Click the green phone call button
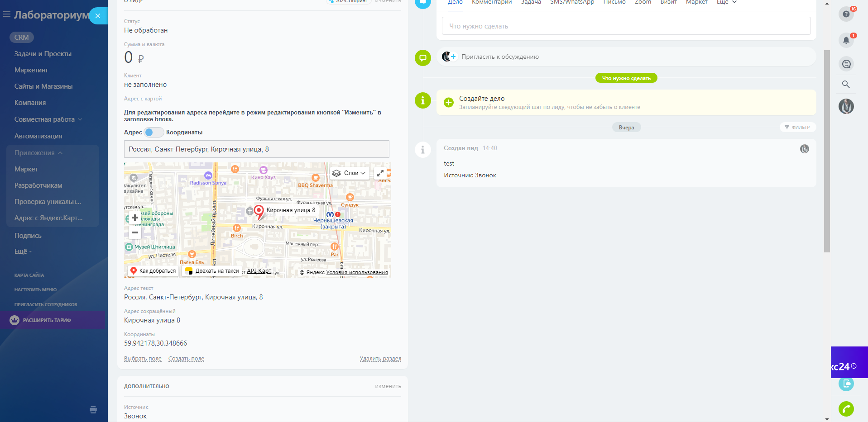 point(846,409)
